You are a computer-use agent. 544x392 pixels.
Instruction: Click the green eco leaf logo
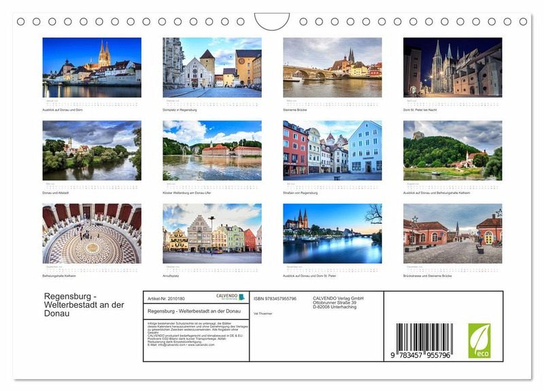click(x=479, y=340)
